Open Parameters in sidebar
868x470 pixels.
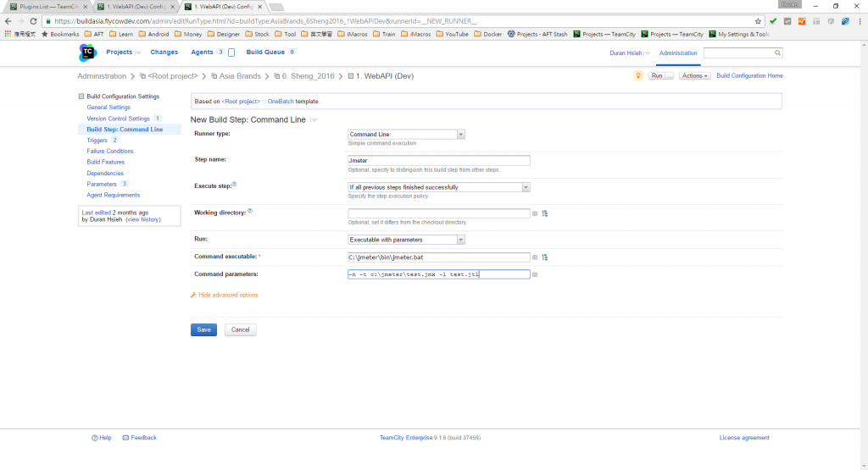102,184
